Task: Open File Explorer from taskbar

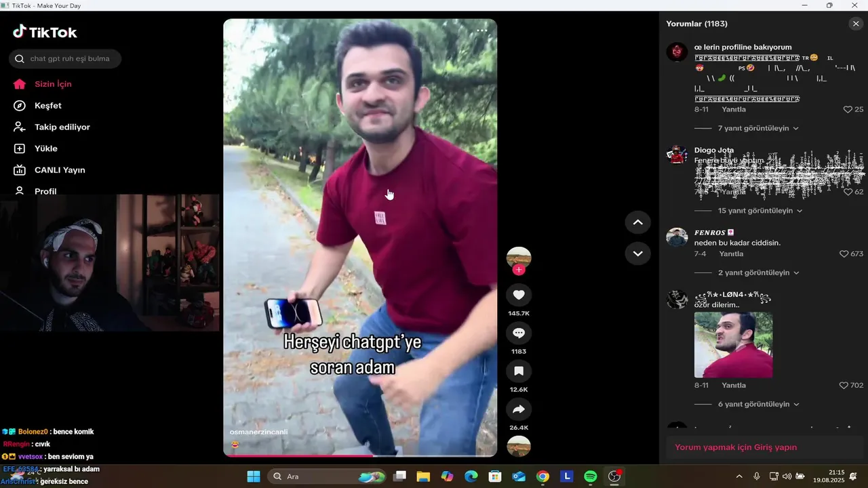Action: click(423, 476)
